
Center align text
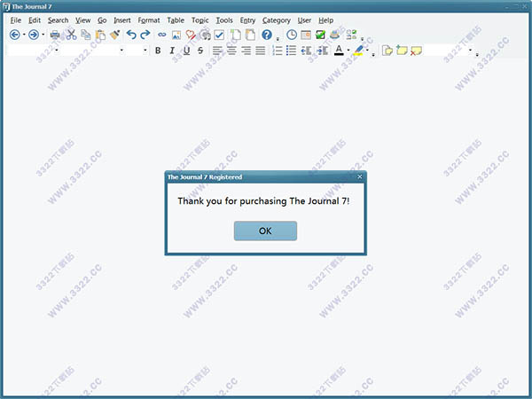pyautogui.click(x=231, y=51)
